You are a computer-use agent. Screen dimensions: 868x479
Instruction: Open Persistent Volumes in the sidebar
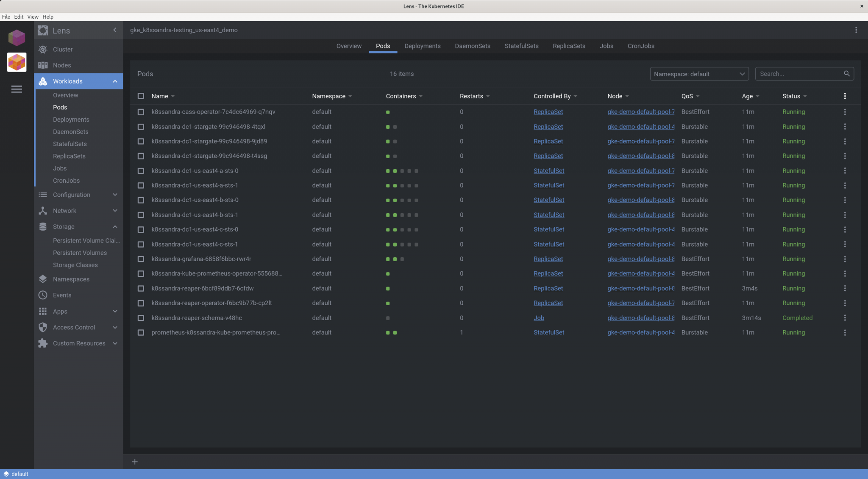80,253
